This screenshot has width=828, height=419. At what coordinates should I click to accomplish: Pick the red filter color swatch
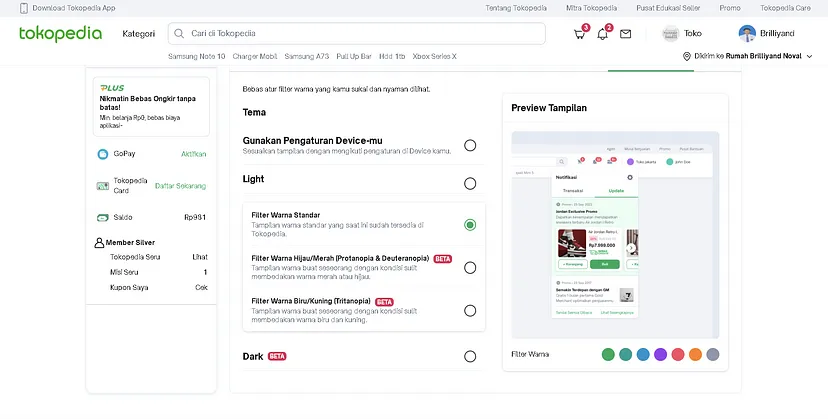point(678,355)
